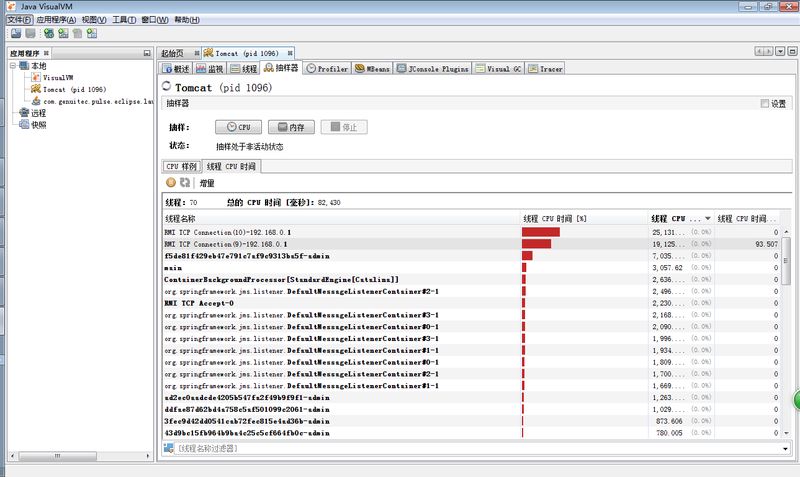Image resolution: width=800 pixels, height=477 pixels.
Task: Close the 应用程序 panel tab
Action: coord(46,53)
